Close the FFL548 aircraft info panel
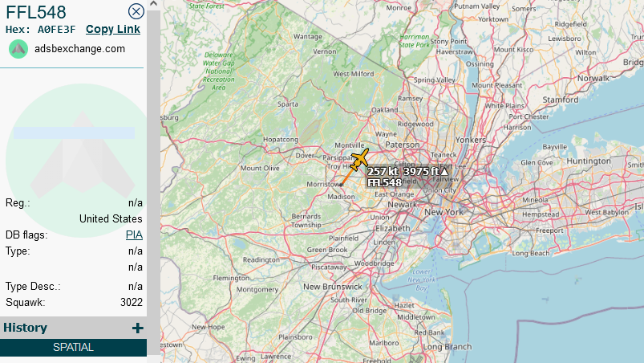Viewport: 644px width, 363px height. tap(136, 11)
